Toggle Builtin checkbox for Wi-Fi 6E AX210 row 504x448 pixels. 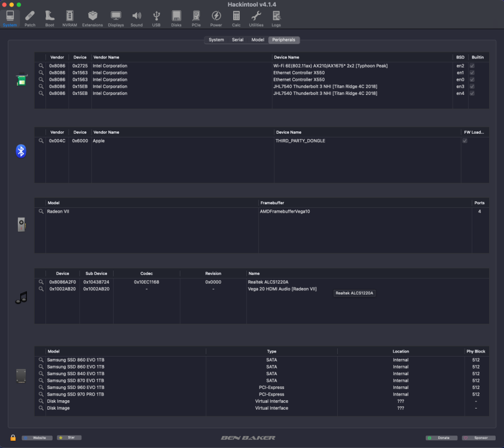tap(472, 66)
